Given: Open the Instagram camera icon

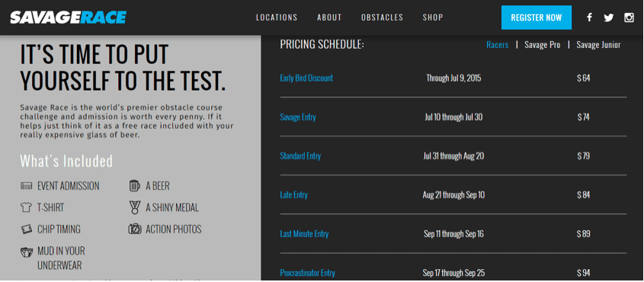Looking at the screenshot, I should click(x=629, y=18).
